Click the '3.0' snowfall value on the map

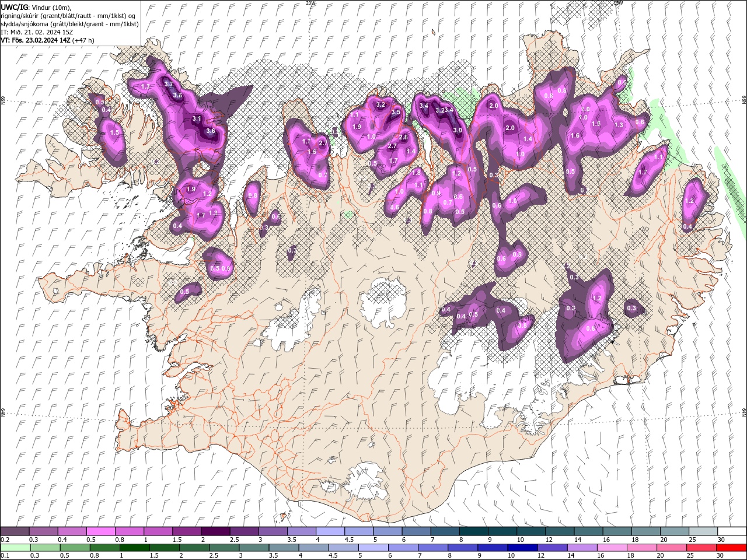point(458,131)
